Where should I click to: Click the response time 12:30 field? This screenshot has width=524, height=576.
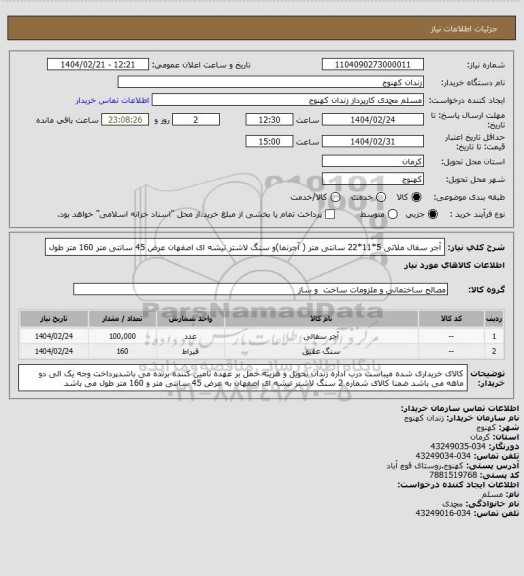click(x=269, y=120)
